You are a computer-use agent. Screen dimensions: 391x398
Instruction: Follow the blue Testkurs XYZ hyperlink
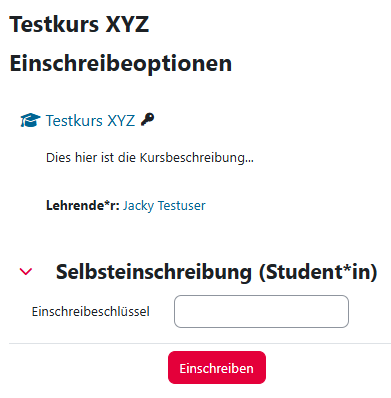click(90, 121)
